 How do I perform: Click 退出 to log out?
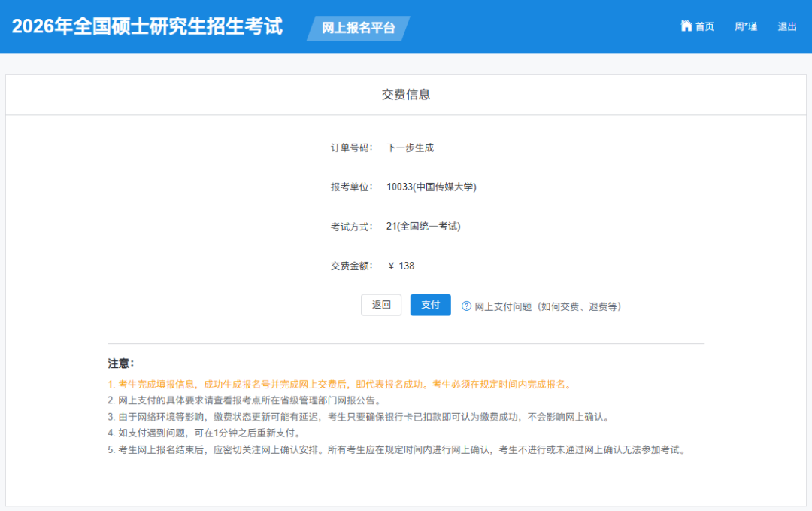pos(786,26)
